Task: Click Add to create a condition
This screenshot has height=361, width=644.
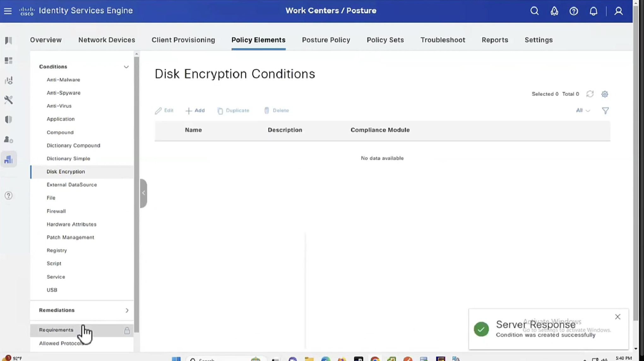Action: click(195, 110)
